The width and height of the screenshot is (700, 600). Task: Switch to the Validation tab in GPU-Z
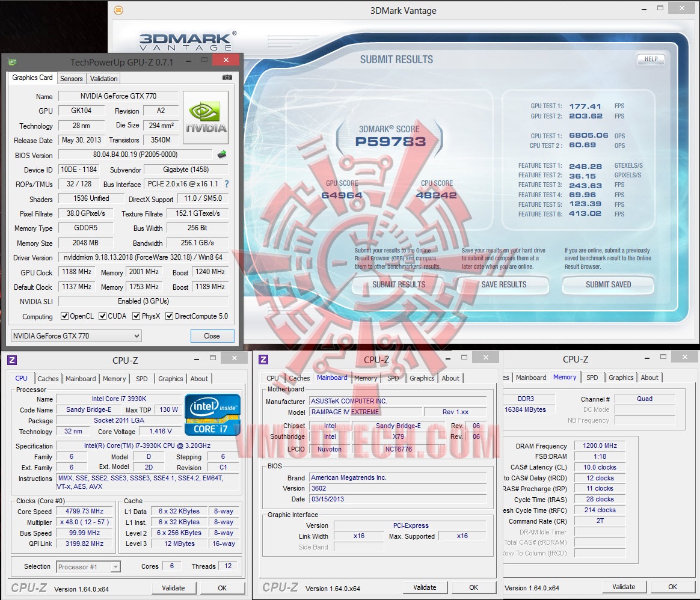pos(103,79)
